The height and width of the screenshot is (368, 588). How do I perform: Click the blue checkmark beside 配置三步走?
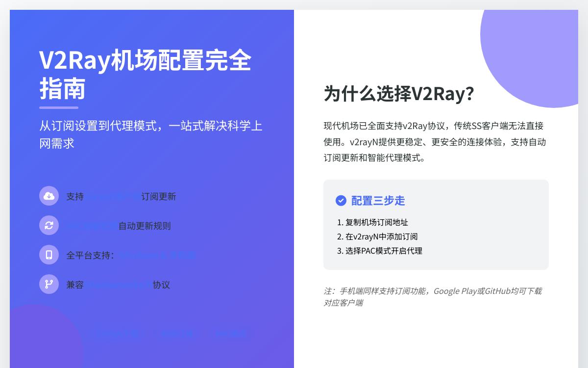341,201
